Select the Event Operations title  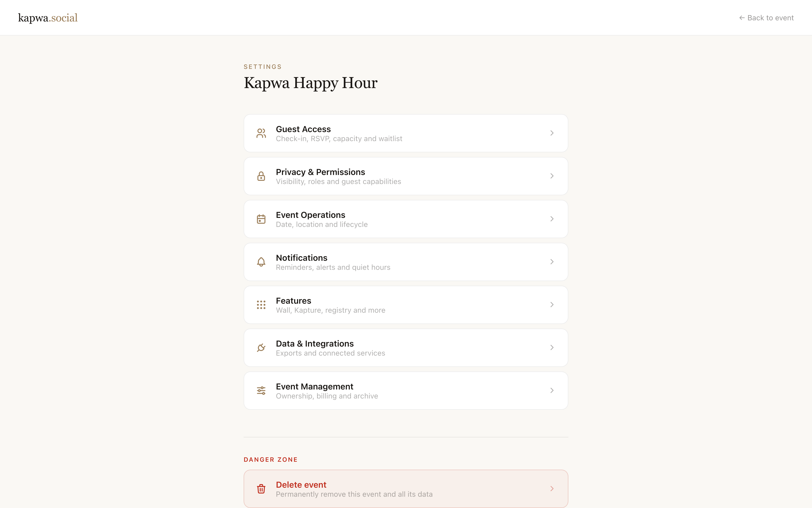point(310,215)
